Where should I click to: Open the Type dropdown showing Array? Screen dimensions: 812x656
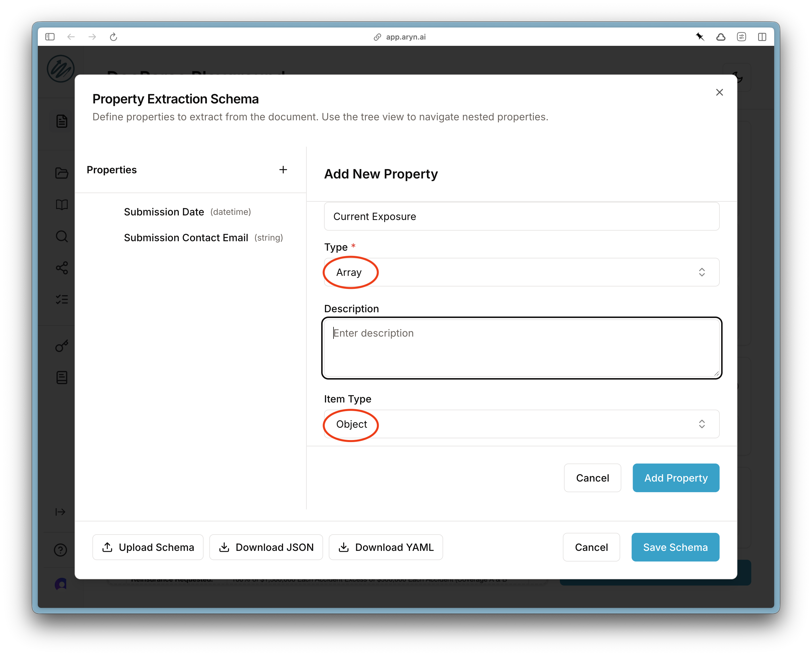pos(521,272)
